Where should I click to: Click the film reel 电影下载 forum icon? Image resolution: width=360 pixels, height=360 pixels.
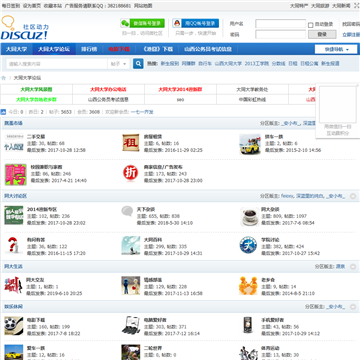[x=14, y=326]
